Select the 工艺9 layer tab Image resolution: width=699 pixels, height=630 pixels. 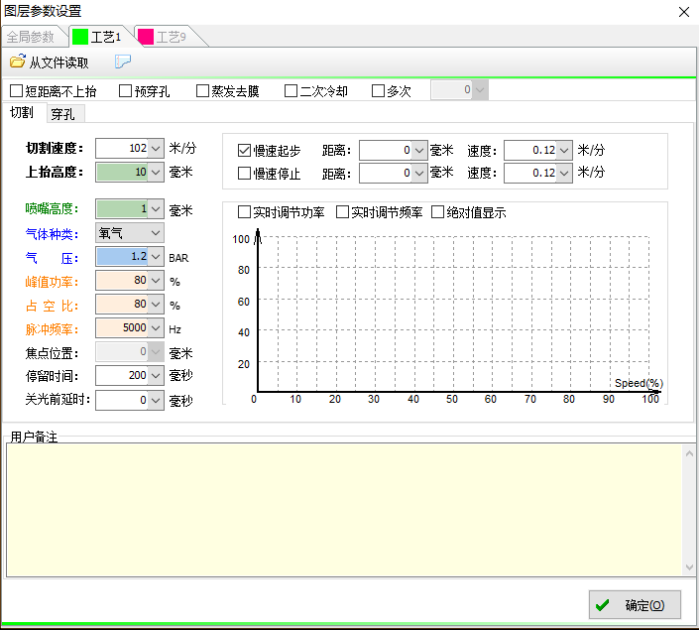point(170,37)
